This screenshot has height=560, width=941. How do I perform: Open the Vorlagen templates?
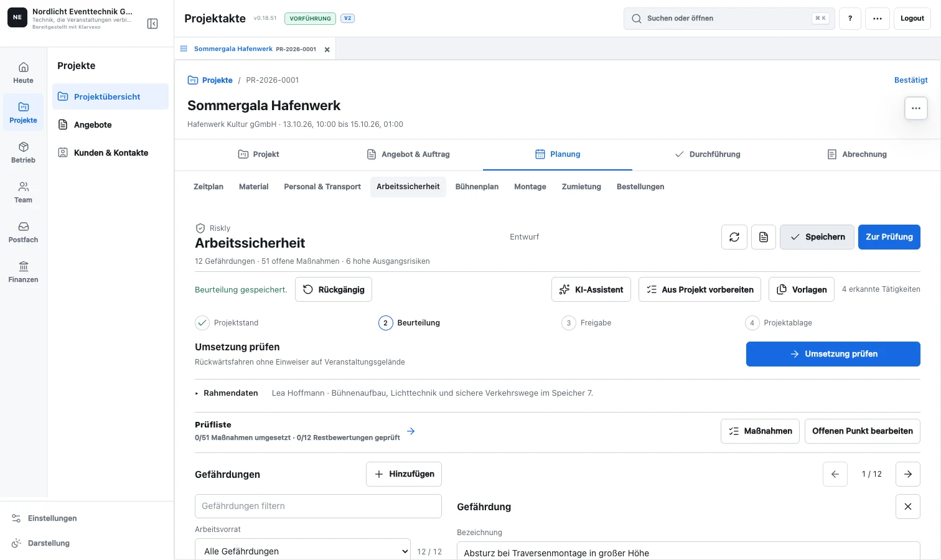click(802, 289)
